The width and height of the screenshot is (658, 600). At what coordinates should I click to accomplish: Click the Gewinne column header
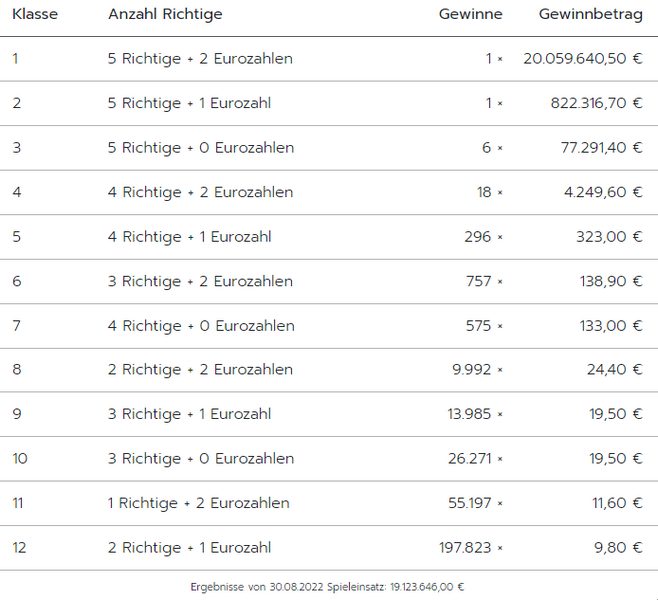point(470,14)
